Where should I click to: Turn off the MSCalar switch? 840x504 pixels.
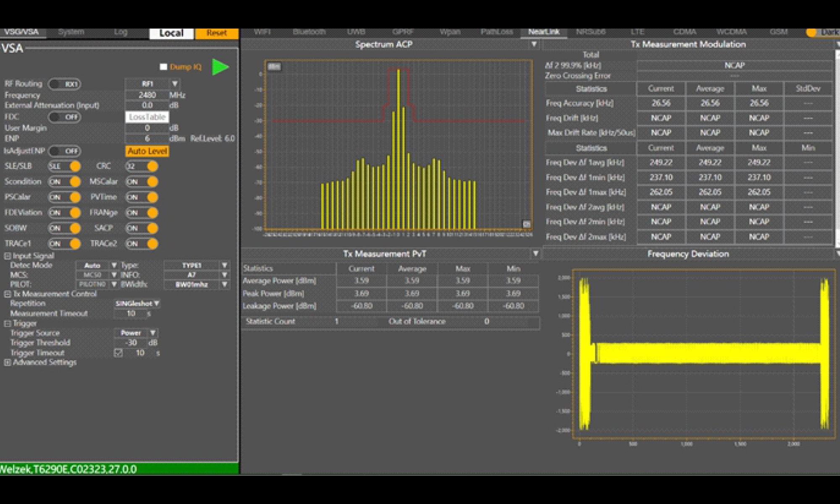pyautogui.click(x=142, y=182)
